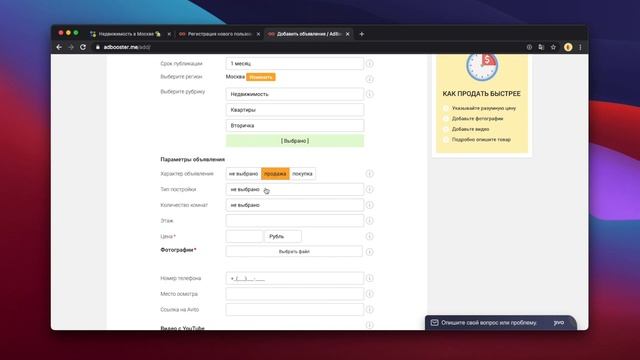Click the Ссылка на Avito input field
The width and height of the screenshot is (640, 360).
point(295,309)
